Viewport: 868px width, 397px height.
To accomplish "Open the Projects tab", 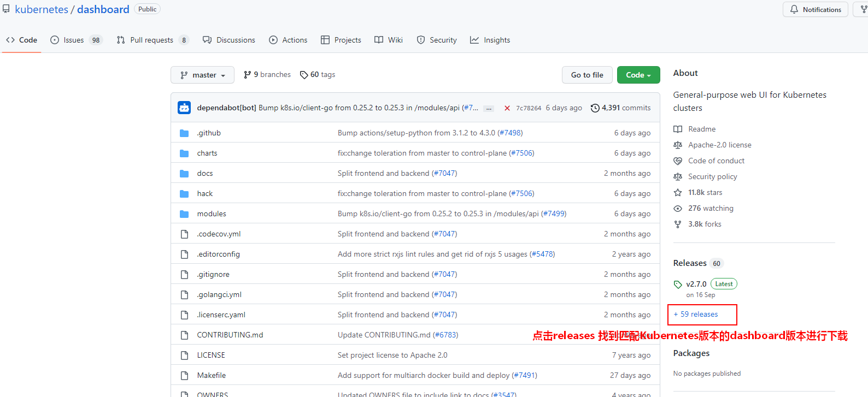I will point(341,40).
